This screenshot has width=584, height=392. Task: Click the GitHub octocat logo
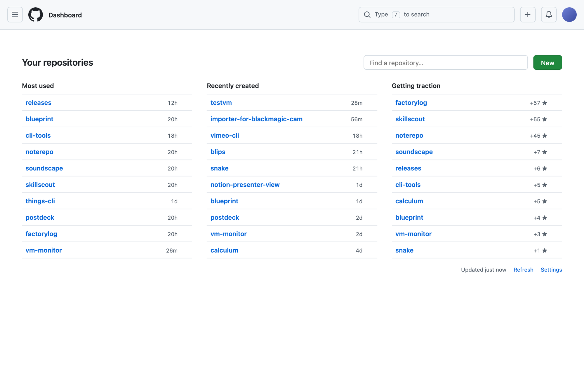[36, 15]
